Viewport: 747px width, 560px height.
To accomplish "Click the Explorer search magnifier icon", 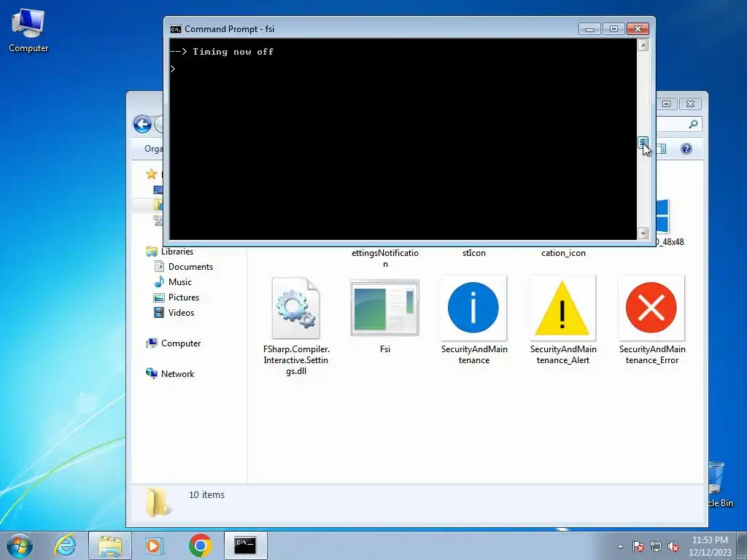I will (x=693, y=124).
